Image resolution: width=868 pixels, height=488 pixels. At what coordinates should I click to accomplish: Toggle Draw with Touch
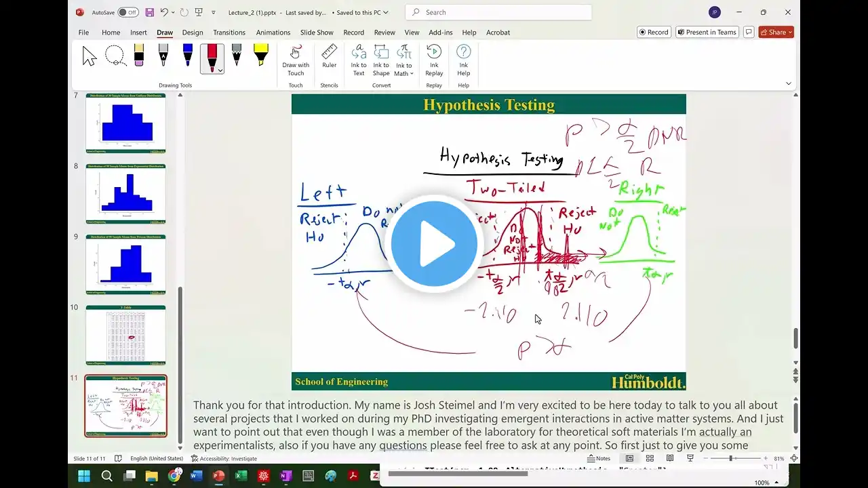[x=296, y=61]
